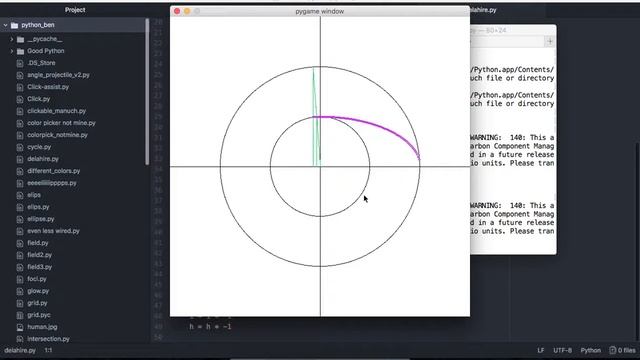640x360 pixels.
Task: Click delahire.py path in status bar
Action: pyautogui.click(x=20, y=351)
